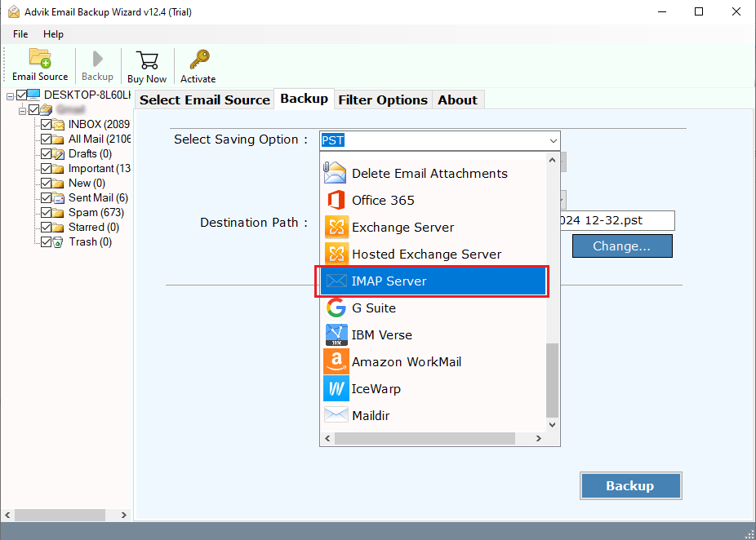Click the dropdown horizontal scrollbar thumb
The height and width of the screenshot is (540, 756).
click(x=425, y=438)
